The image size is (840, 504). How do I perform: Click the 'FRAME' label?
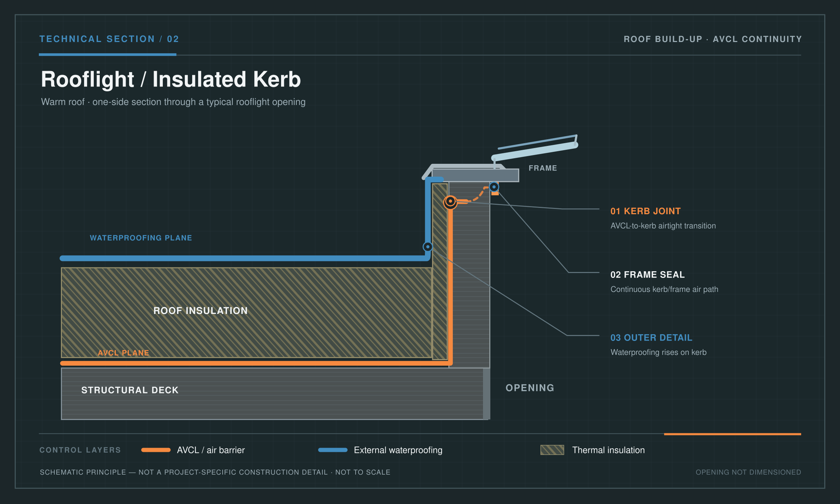[543, 168]
